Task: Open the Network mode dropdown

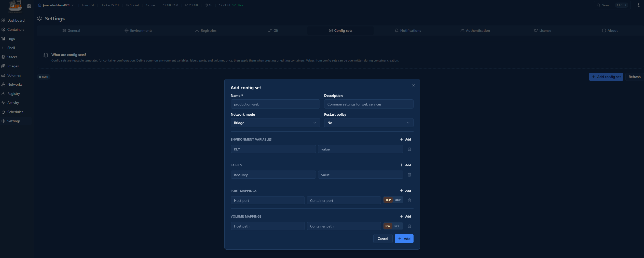Action: pos(275,123)
